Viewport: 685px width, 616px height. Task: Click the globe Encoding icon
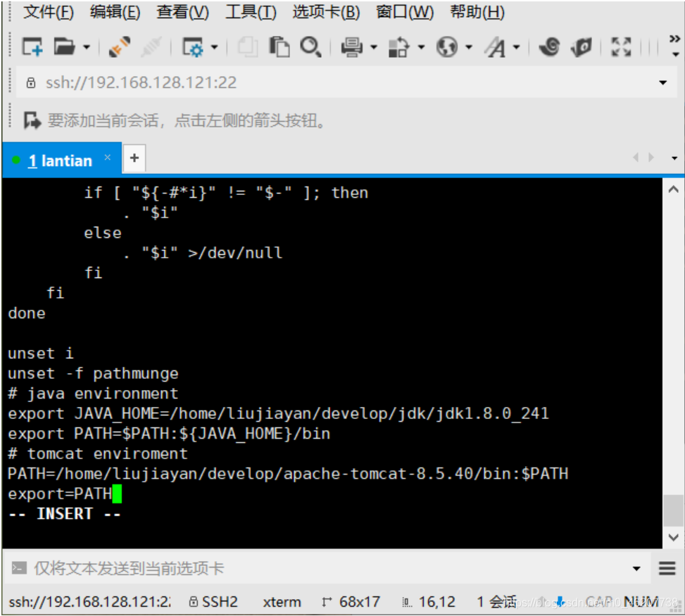pyautogui.click(x=447, y=46)
